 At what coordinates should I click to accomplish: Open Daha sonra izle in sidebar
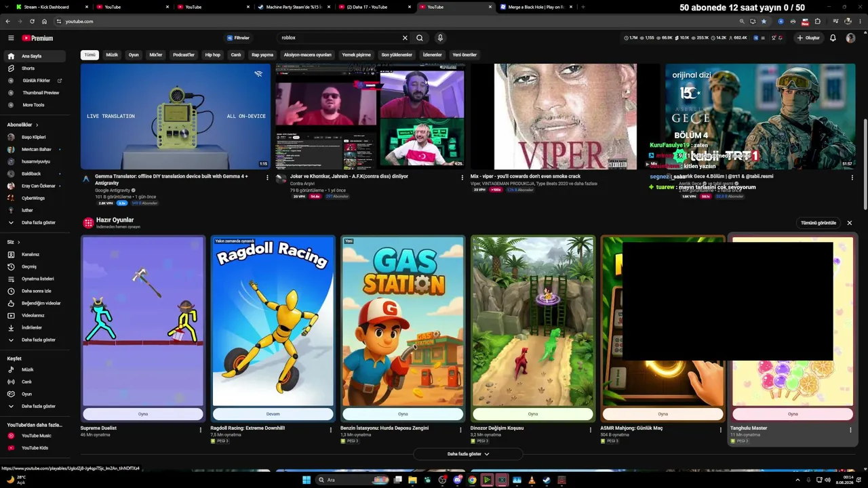(x=36, y=291)
